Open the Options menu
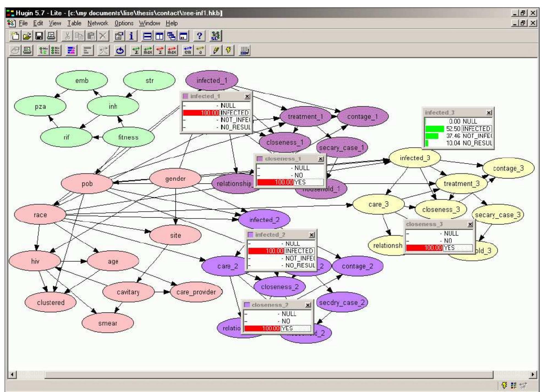This screenshot has height=392, width=545. (x=124, y=23)
